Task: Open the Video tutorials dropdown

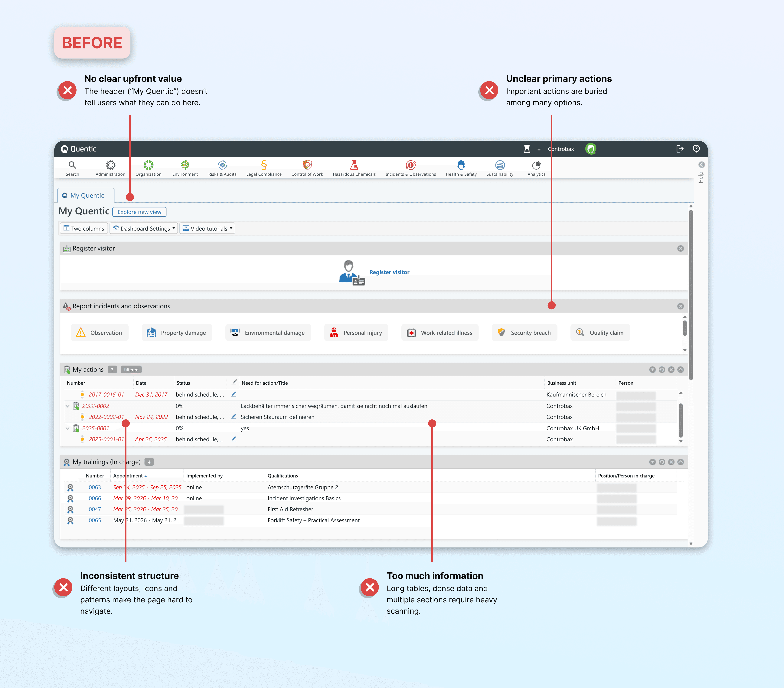Action: click(207, 228)
